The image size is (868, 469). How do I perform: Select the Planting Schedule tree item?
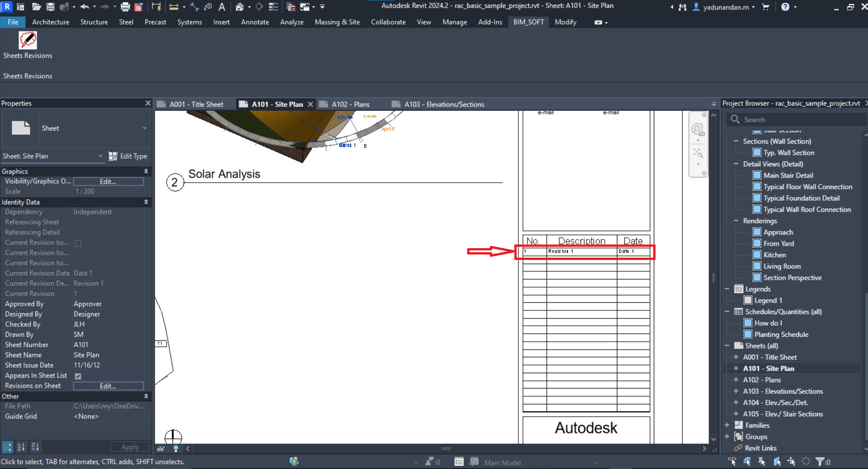click(x=781, y=334)
